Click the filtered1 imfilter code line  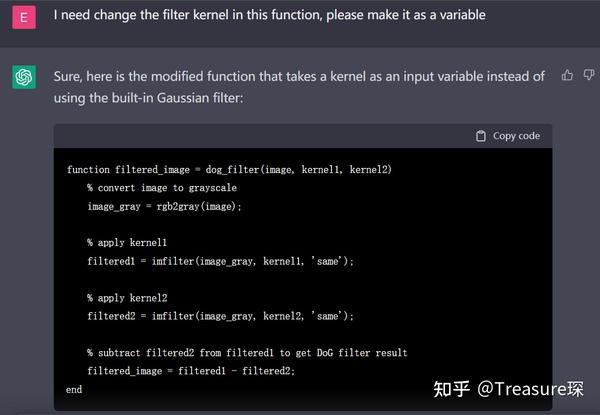click(220, 261)
